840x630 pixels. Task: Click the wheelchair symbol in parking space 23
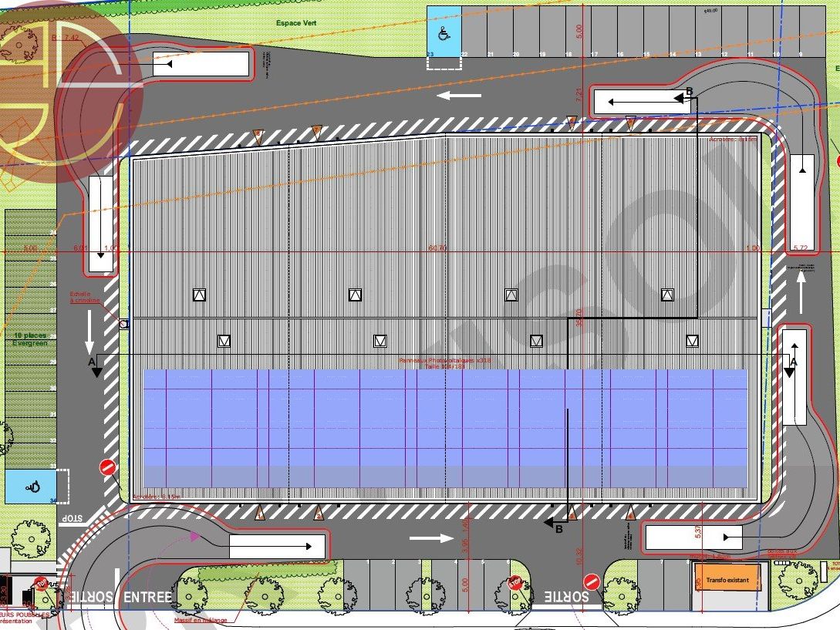(x=444, y=34)
